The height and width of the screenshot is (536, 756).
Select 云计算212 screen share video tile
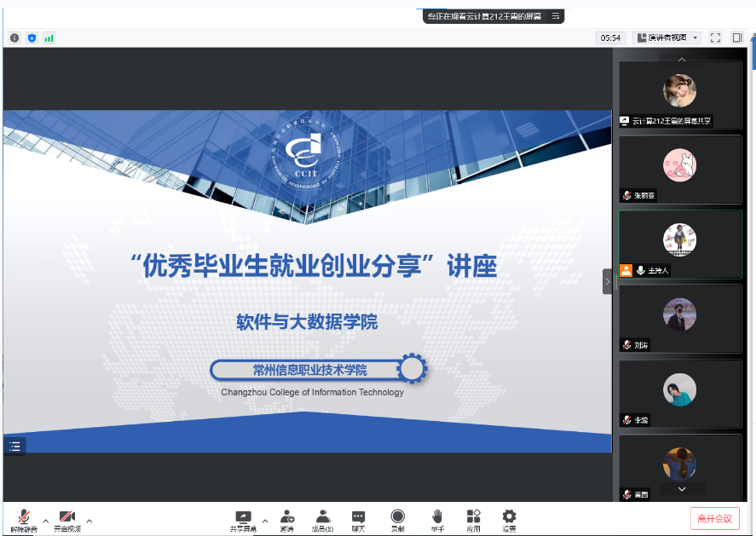pos(680,95)
